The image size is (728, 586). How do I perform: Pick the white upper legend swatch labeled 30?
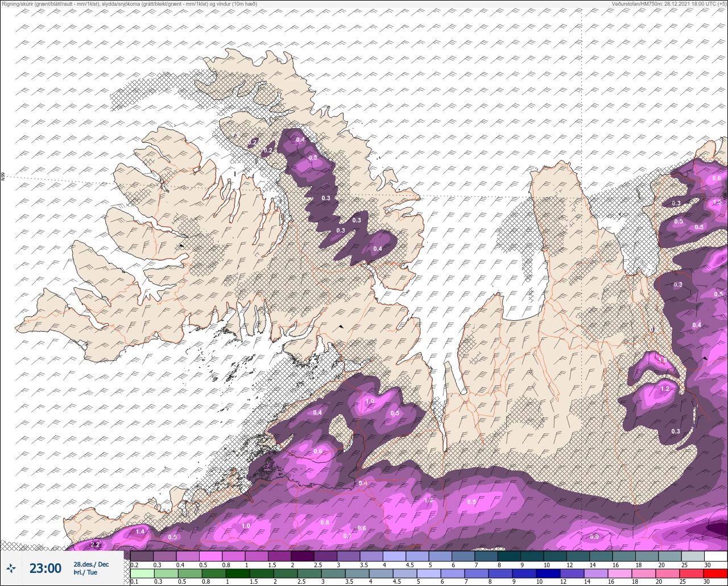click(x=715, y=556)
